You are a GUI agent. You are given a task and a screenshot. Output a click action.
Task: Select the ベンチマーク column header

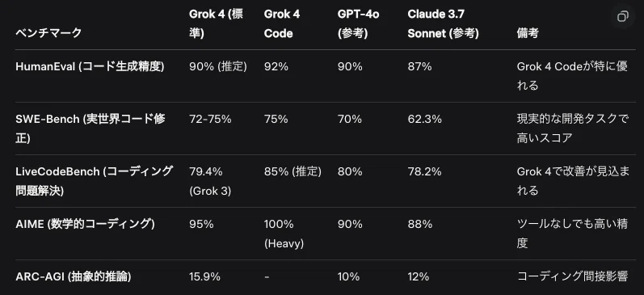point(48,33)
